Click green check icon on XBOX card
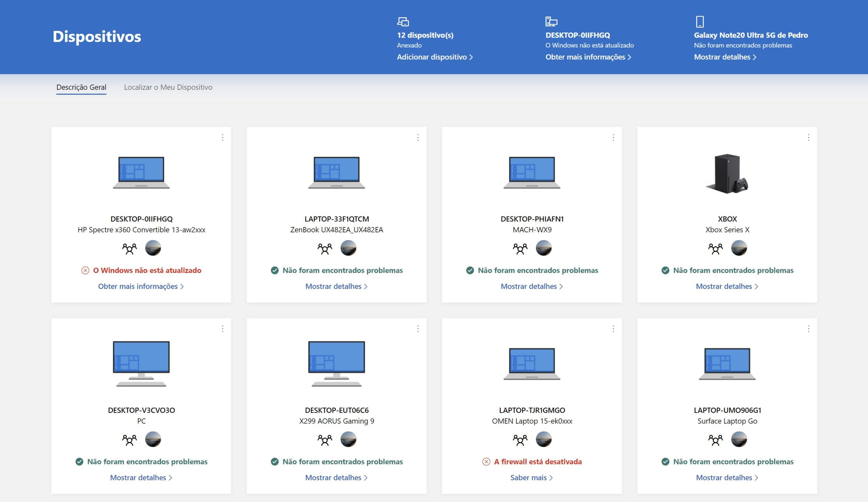868x502 pixels. click(x=665, y=270)
